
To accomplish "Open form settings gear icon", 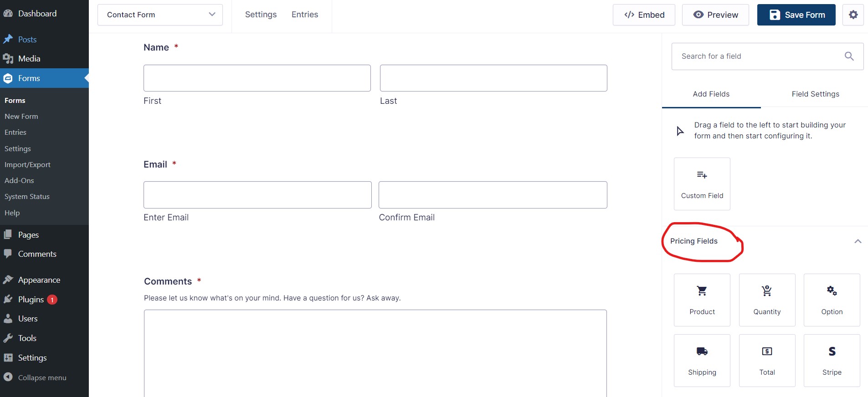I will [853, 15].
